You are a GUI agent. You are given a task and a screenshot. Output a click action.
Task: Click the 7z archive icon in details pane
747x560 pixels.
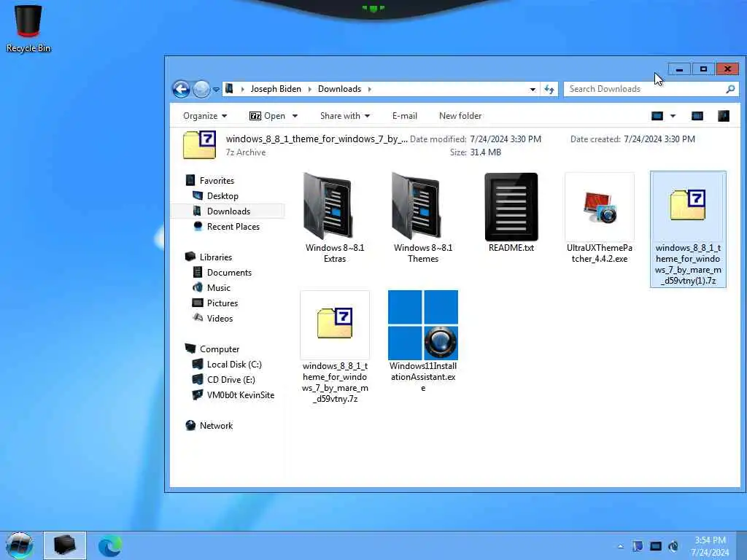click(199, 145)
